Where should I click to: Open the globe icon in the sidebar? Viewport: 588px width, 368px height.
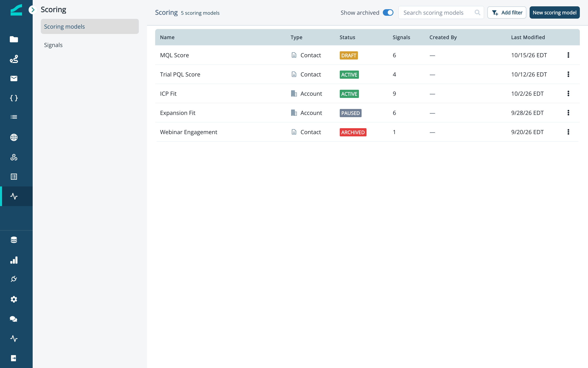(x=14, y=137)
